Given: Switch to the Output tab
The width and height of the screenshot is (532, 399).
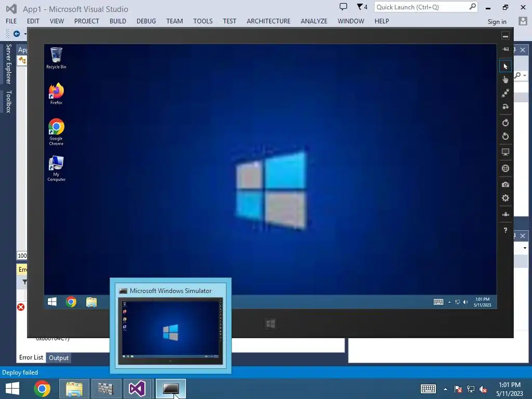Looking at the screenshot, I should pos(58,357).
